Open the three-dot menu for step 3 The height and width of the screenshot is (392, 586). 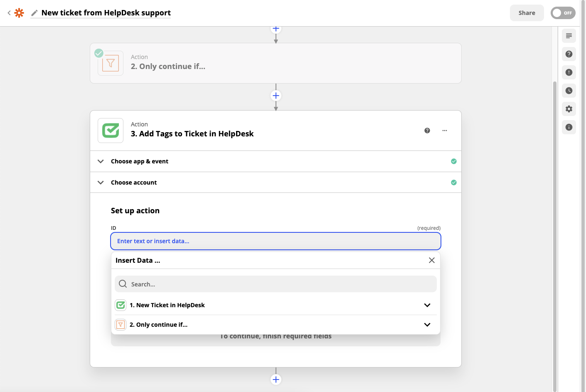(x=445, y=131)
